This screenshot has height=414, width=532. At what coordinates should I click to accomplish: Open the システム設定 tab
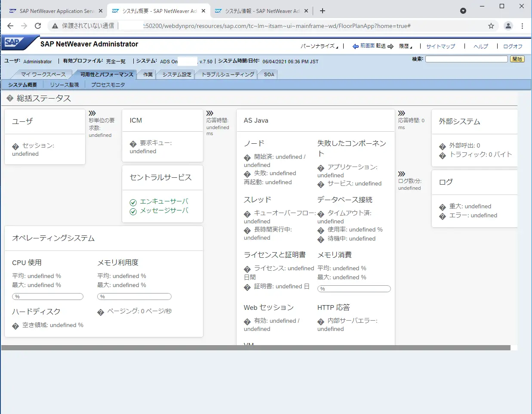(177, 74)
